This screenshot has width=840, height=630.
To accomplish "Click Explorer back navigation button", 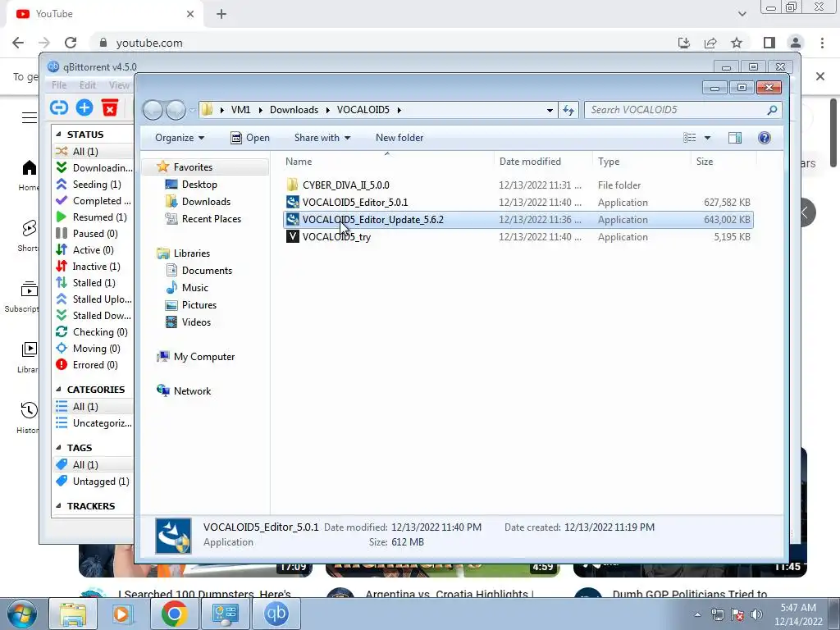I will [153, 110].
